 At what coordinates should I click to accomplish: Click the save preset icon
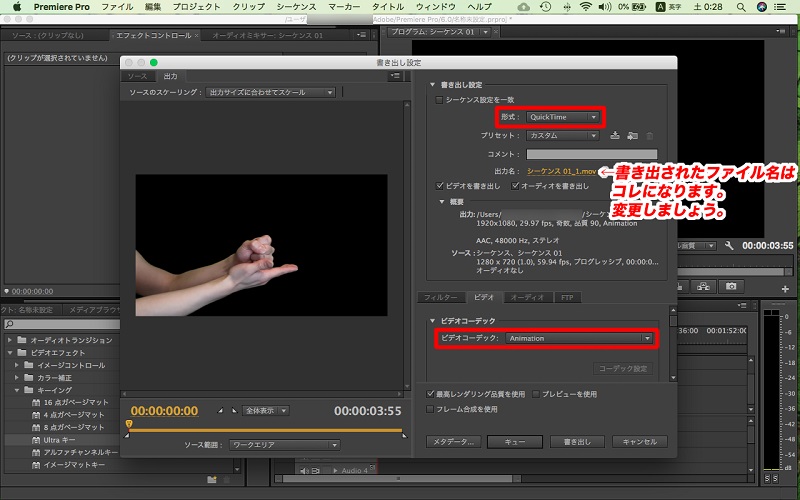coord(616,135)
